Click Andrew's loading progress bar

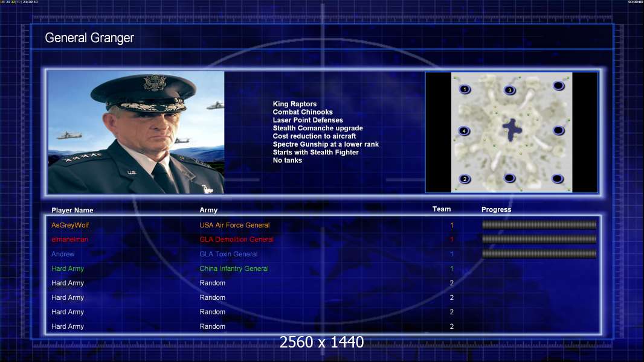tap(539, 254)
